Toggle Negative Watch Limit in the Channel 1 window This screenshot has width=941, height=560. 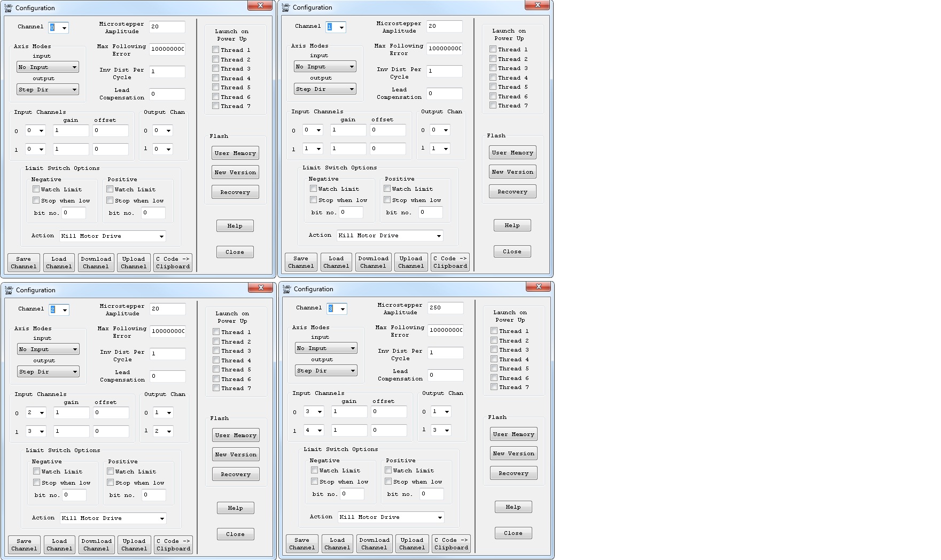(x=313, y=189)
